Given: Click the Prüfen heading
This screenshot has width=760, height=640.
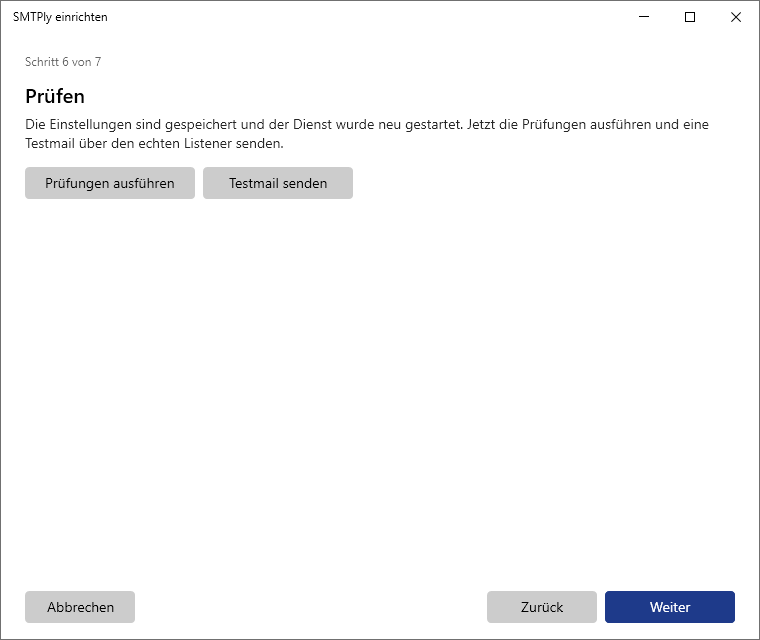Looking at the screenshot, I should pos(55,96).
